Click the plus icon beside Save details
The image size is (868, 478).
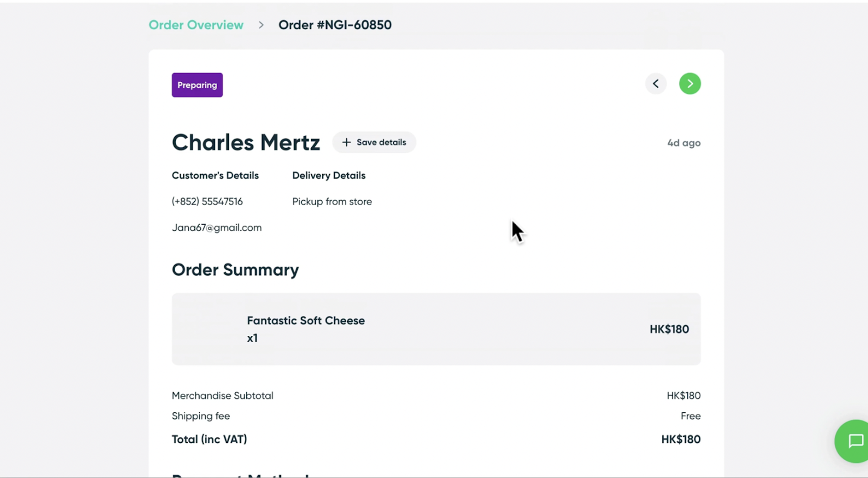tap(346, 142)
